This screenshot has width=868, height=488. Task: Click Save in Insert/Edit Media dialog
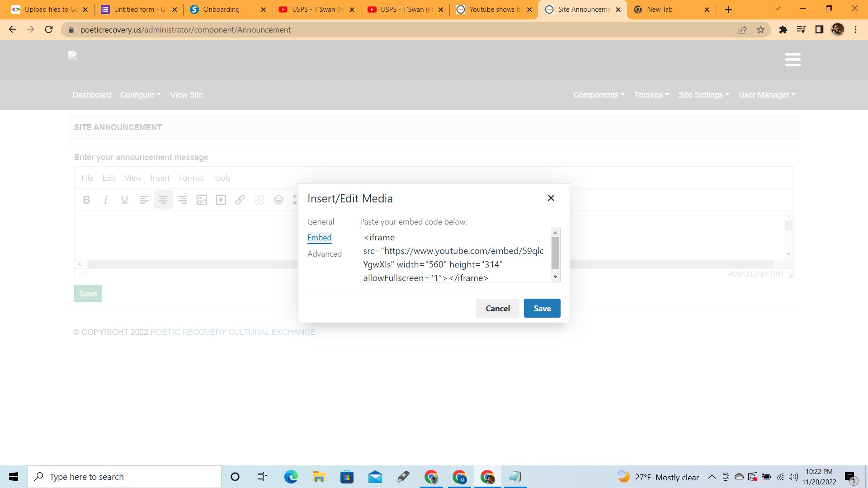542,309
